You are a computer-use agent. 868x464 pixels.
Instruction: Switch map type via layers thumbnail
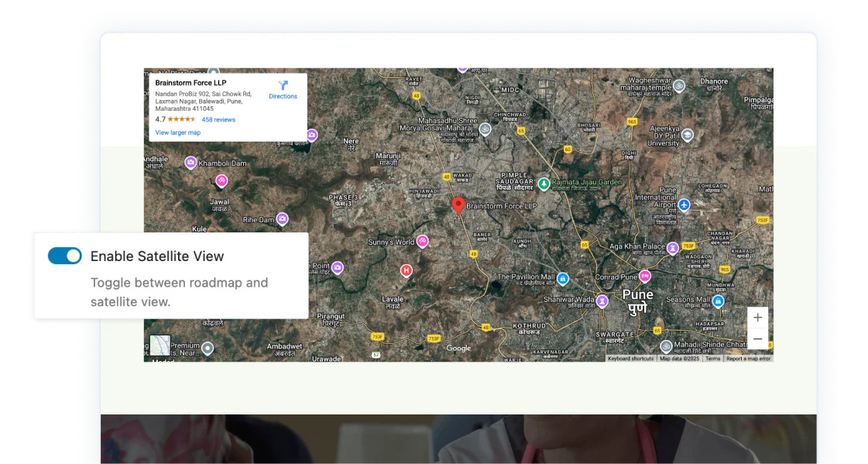click(160, 345)
